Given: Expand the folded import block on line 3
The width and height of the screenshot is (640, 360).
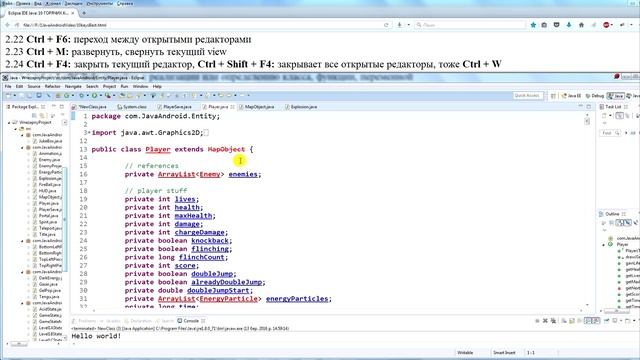Looking at the screenshot, I should pyautogui.click(x=89, y=133).
